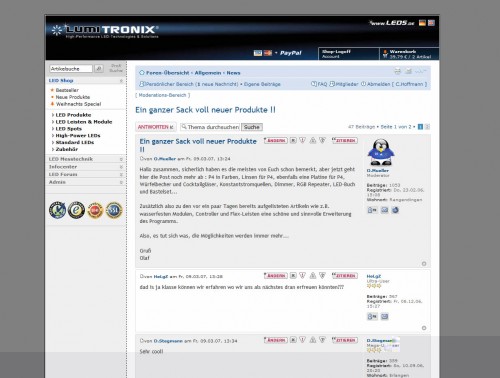Click ZITIEREN on HoLgE's post
The height and width of the screenshot is (378, 500).
[345, 276]
